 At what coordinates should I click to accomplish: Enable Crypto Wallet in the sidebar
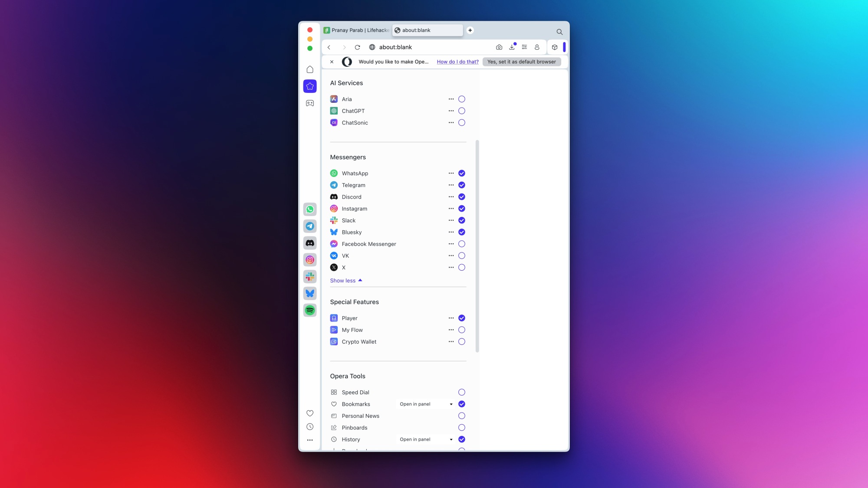pos(462,342)
